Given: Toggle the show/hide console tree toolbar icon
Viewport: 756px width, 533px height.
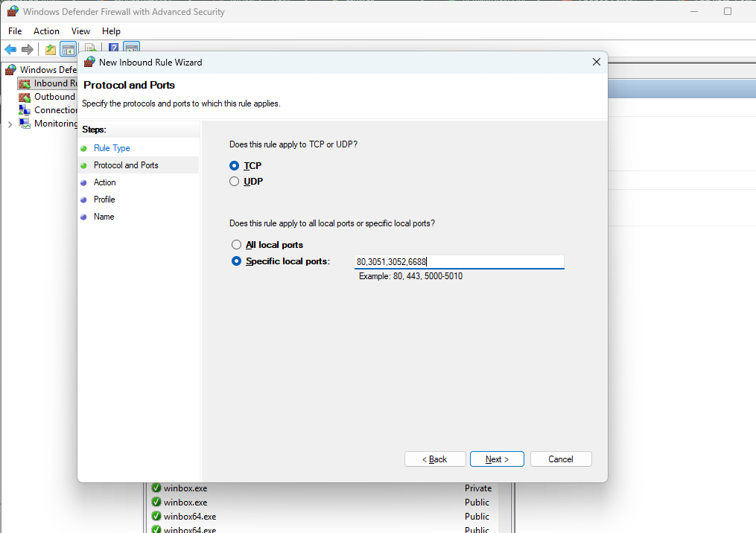Looking at the screenshot, I should tap(68, 49).
